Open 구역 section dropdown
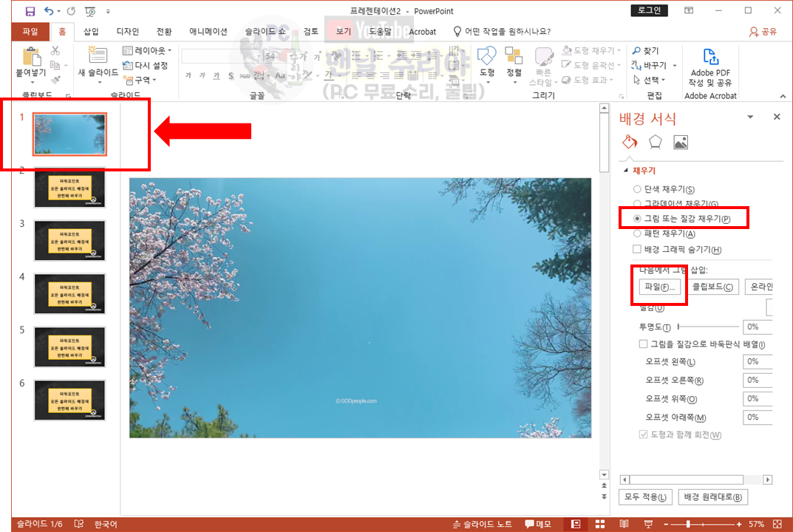 [x=140, y=80]
